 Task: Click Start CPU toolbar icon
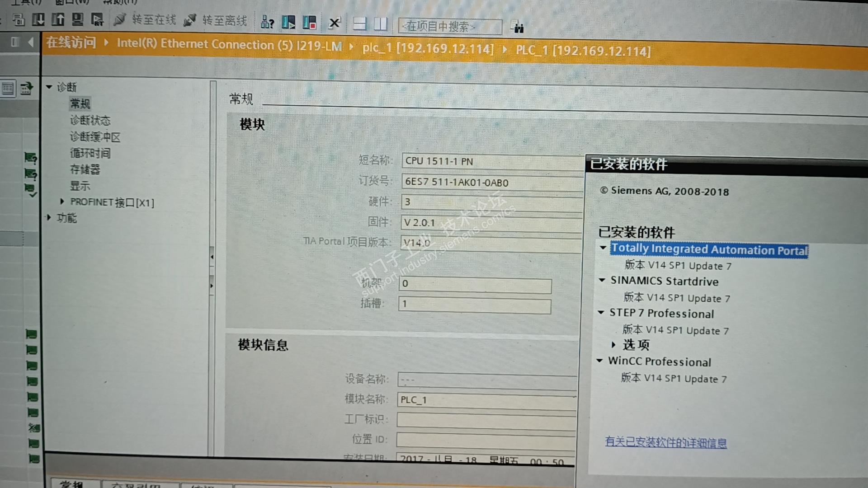coord(288,22)
